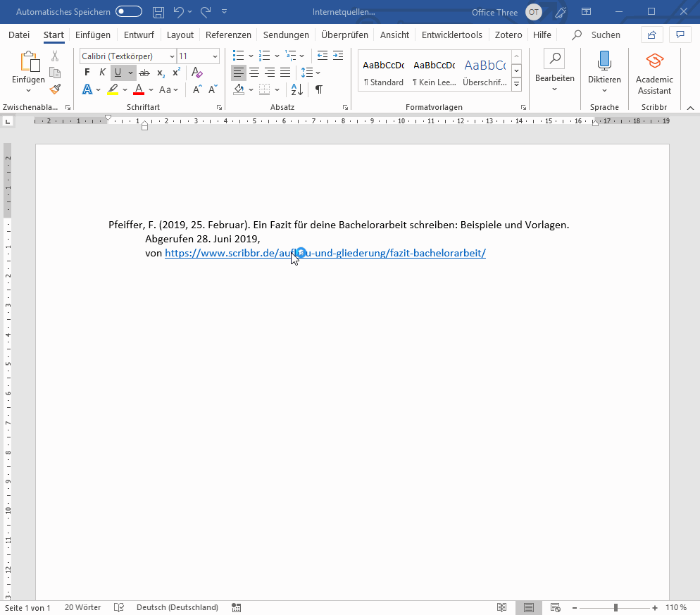The height and width of the screenshot is (615, 700).
Task: Center-align the paragraph text
Action: click(x=254, y=73)
